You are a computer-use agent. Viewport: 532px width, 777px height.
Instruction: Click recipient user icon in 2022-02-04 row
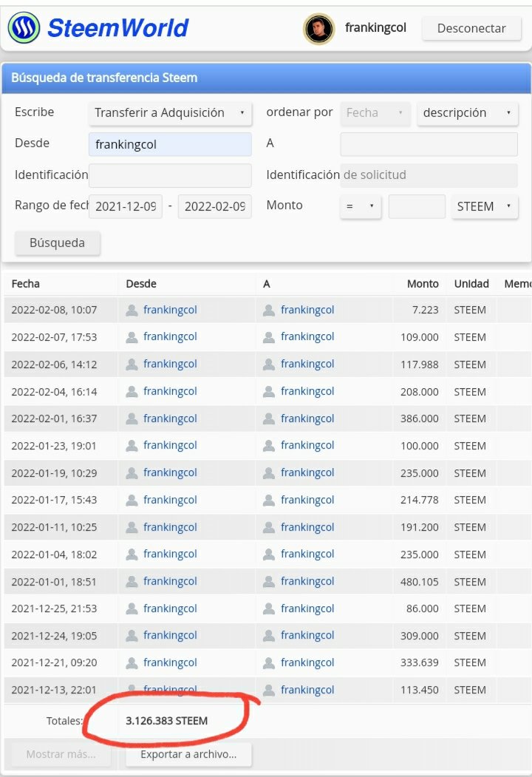click(269, 392)
